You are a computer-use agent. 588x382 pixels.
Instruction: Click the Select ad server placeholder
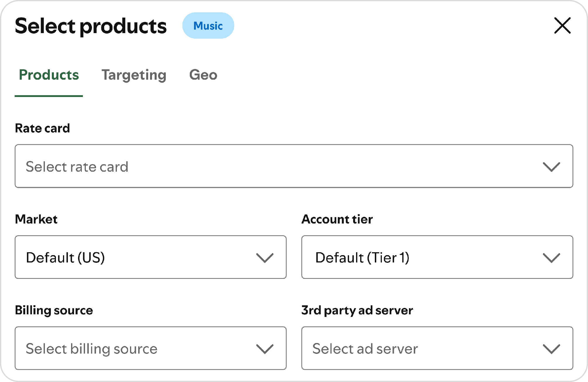pyautogui.click(x=365, y=349)
